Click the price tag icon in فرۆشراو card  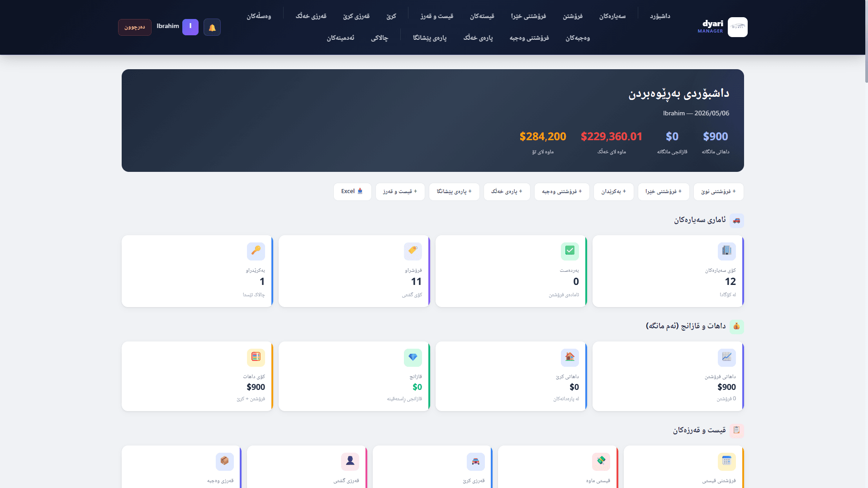[x=413, y=251]
